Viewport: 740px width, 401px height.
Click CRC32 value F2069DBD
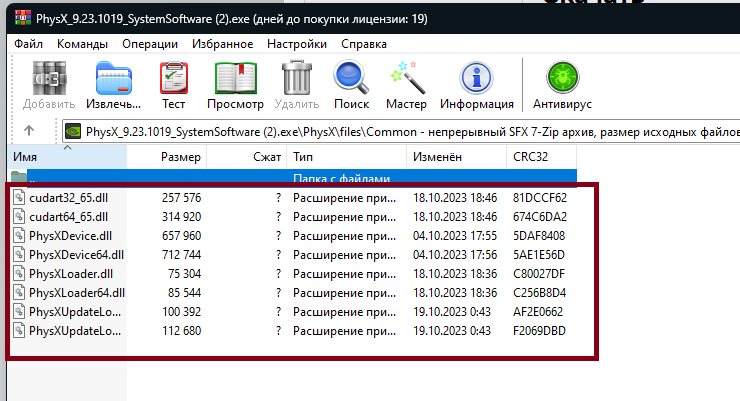(539, 330)
